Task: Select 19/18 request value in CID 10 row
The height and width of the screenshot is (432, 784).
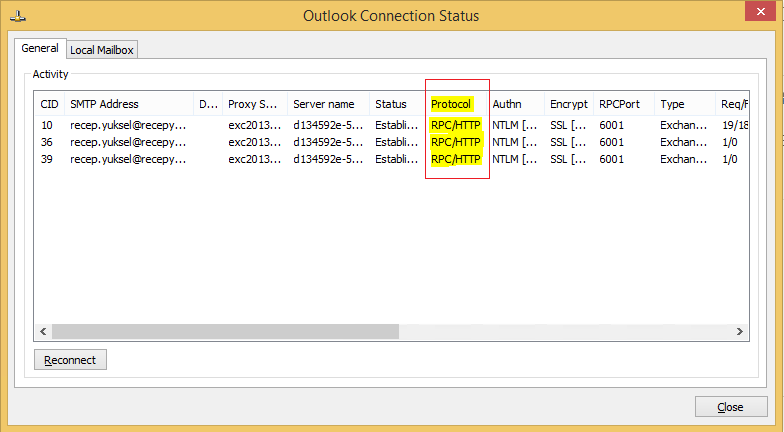Action: click(735, 125)
